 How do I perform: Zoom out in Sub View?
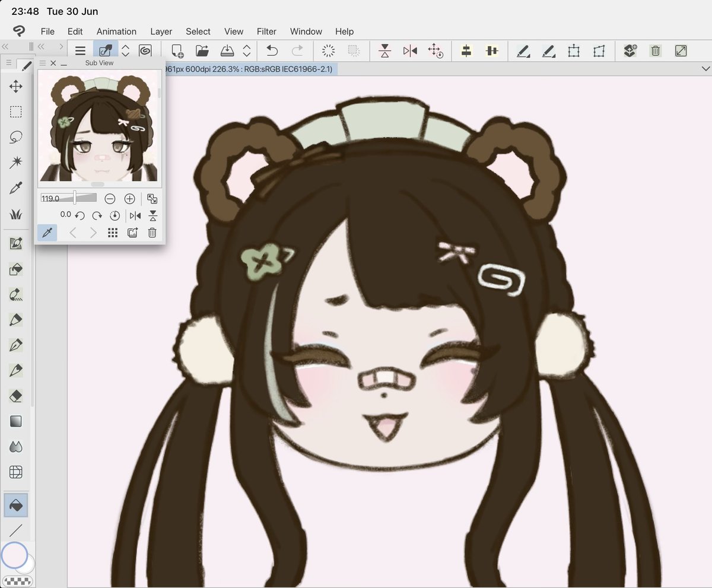point(110,199)
